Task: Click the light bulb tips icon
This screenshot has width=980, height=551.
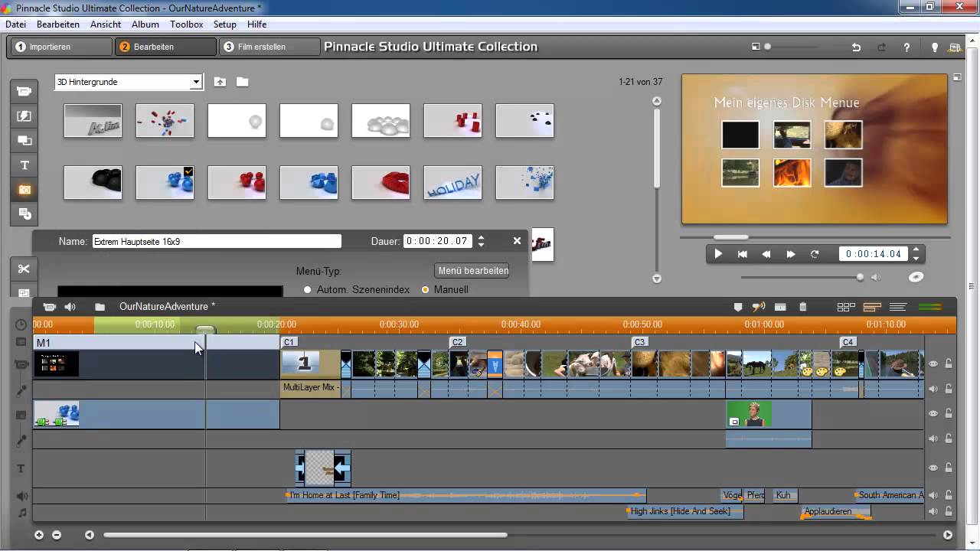Action: coord(934,47)
